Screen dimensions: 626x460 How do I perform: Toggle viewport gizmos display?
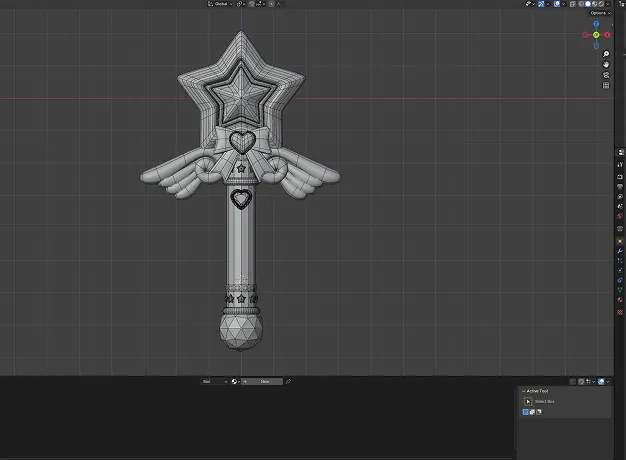[x=541, y=4]
